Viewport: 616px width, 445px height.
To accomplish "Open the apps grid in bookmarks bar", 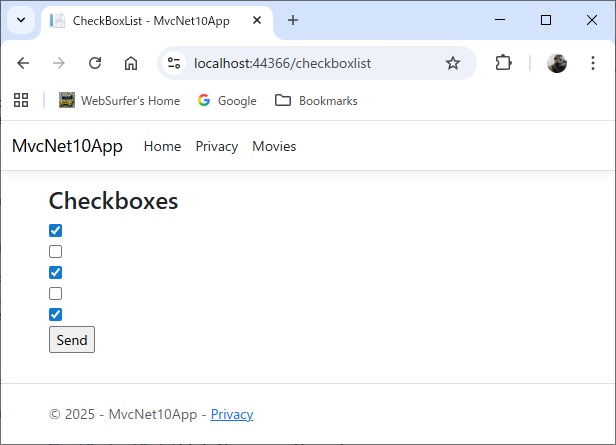I will tap(21, 100).
